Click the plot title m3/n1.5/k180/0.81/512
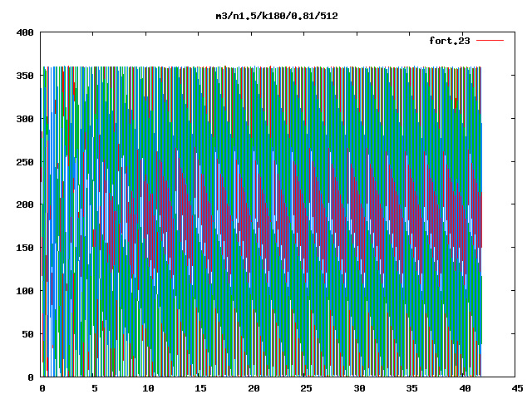The image size is (532, 399). (277, 16)
